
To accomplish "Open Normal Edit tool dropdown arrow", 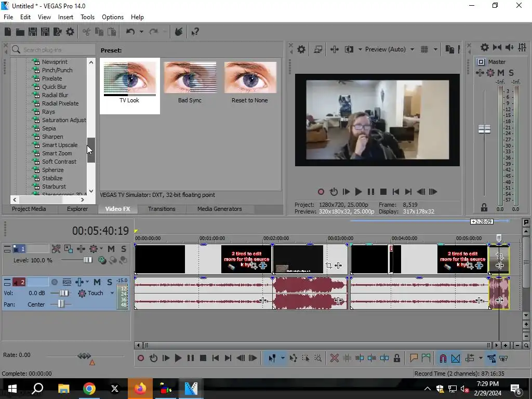I will click(x=283, y=358).
